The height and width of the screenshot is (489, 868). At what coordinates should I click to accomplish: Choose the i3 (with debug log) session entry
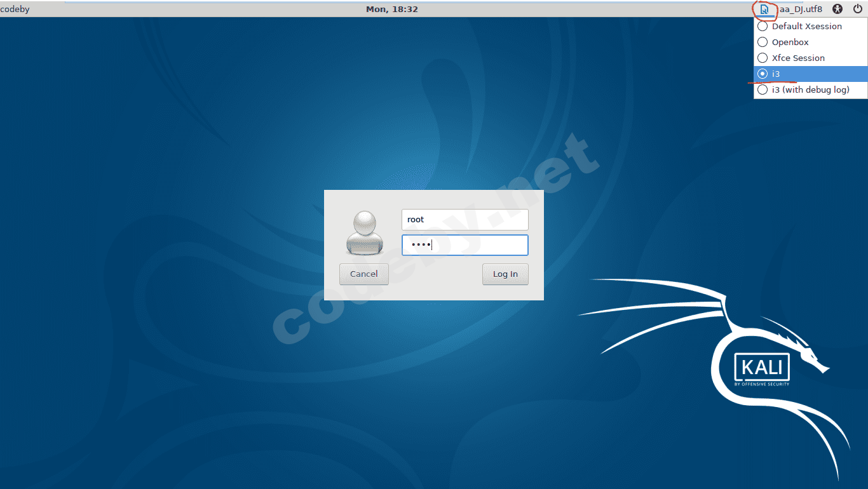pyautogui.click(x=810, y=90)
